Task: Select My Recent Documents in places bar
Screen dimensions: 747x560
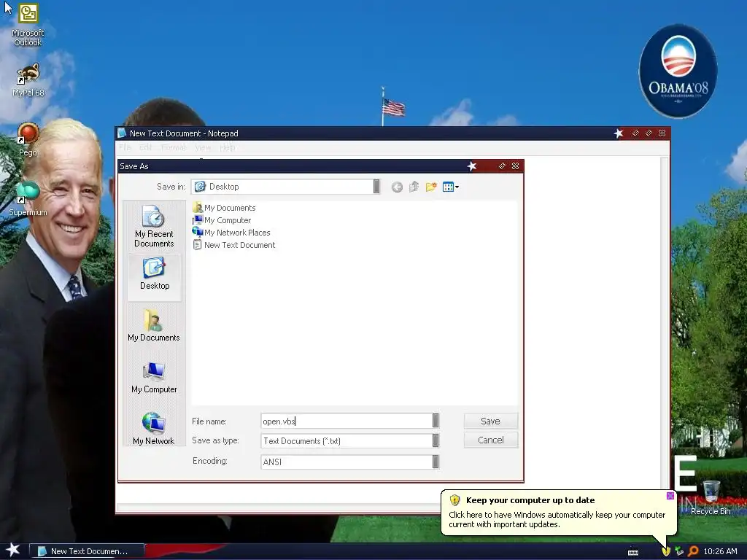Action: point(154,226)
